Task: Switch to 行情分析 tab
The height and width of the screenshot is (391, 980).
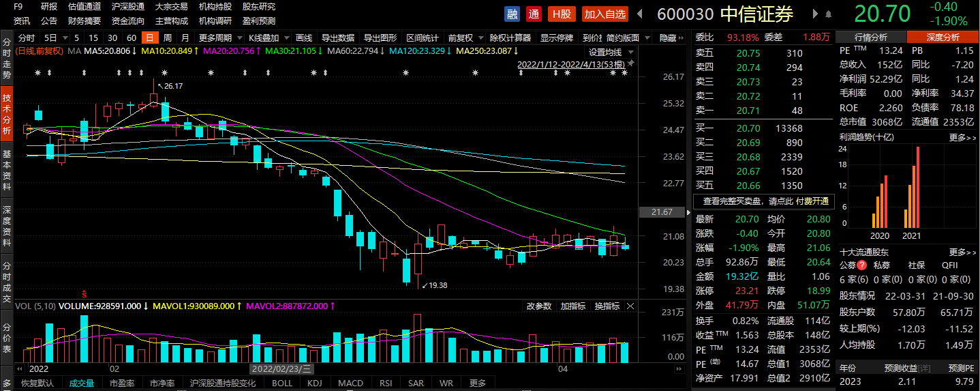Action: coord(870,38)
